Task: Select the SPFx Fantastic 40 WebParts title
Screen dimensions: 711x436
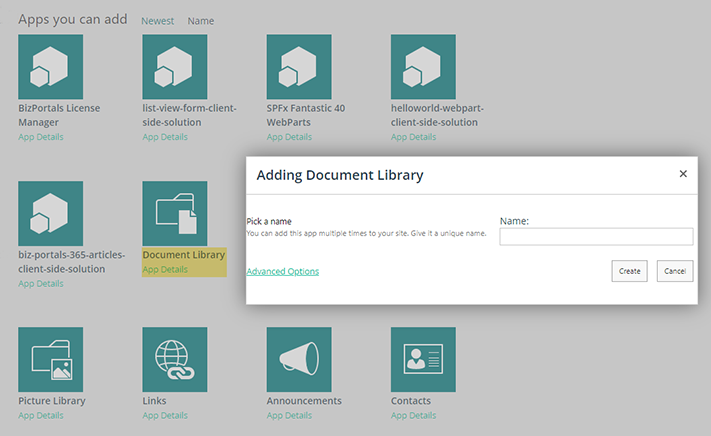Action: pos(306,115)
